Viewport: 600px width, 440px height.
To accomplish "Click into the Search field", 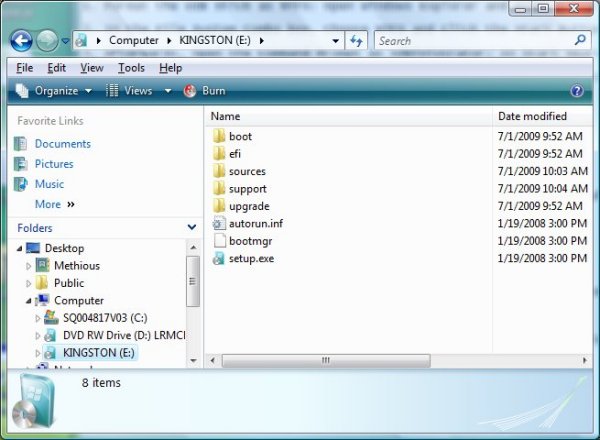I will click(474, 41).
